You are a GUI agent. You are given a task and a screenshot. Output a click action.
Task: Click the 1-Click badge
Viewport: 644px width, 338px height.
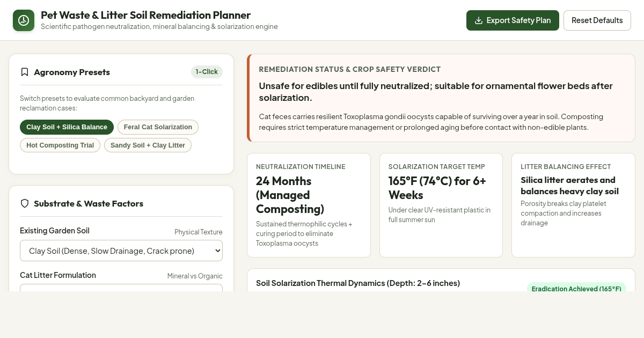(x=207, y=72)
